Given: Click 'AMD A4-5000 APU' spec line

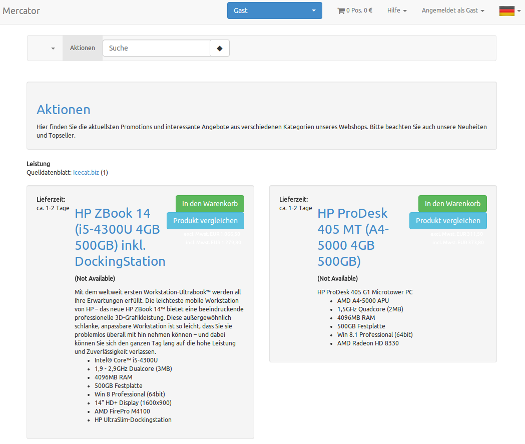Looking at the screenshot, I should 363,301.
